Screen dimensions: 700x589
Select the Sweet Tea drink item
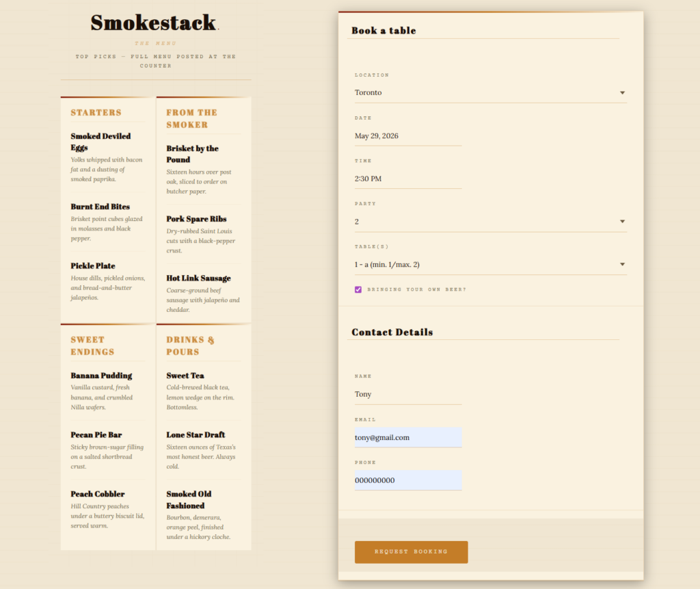click(x=185, y=376)
